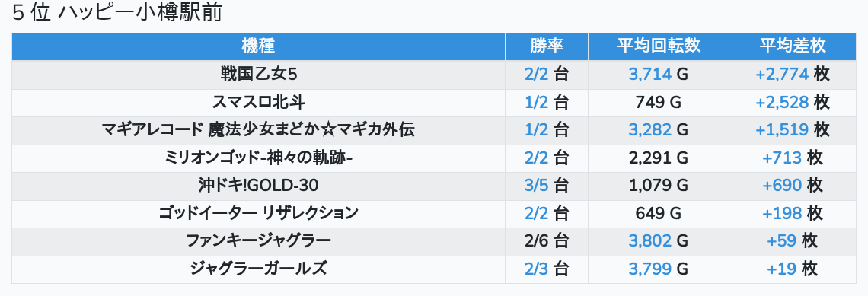The height and width of the screenshot is (296, 868).
Task: Click the 5位 ハッピー小樽駅前 heading
Action: click(x=117, y=13)
